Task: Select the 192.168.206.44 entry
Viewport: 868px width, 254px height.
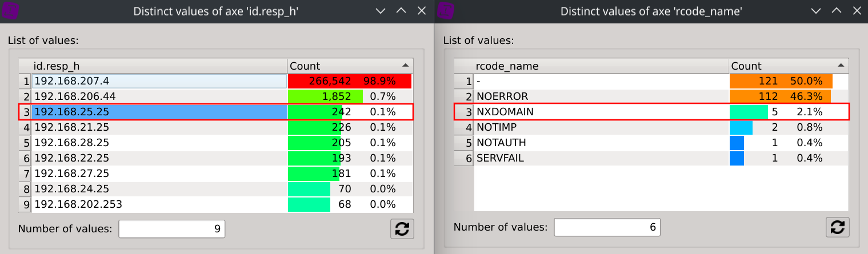Action: [x=159, y=96]
